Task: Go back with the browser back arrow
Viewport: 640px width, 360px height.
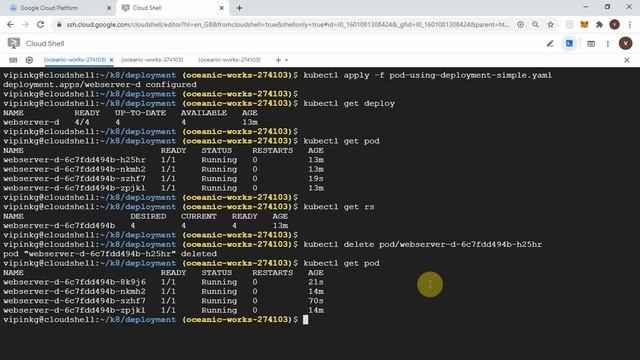Action: pos(10,24)
